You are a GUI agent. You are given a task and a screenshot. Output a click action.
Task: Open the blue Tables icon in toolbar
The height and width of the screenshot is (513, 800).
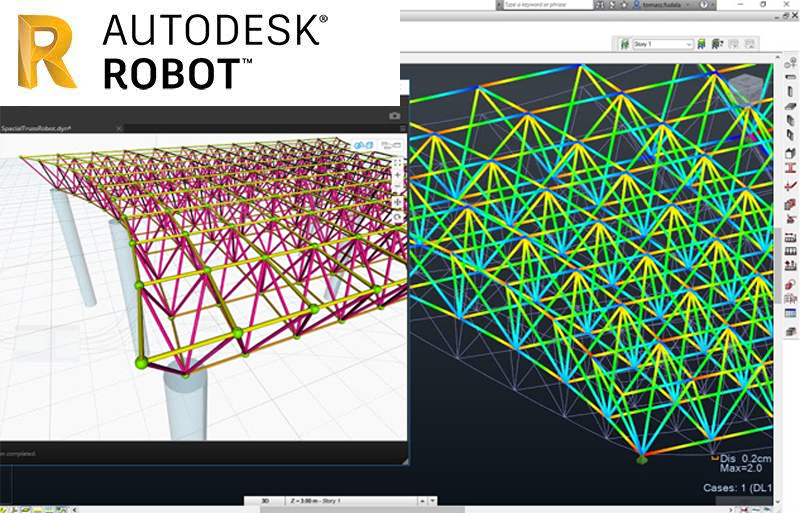point(790,313)
